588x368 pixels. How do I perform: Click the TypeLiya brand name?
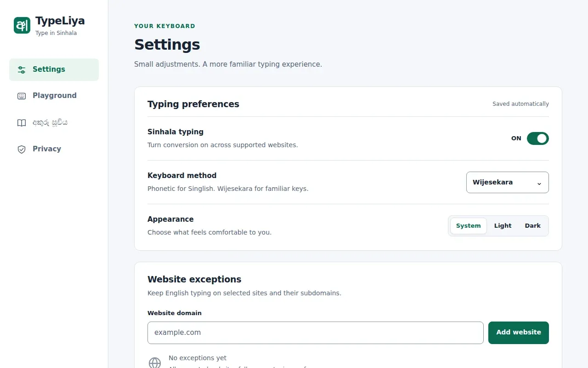60,21
